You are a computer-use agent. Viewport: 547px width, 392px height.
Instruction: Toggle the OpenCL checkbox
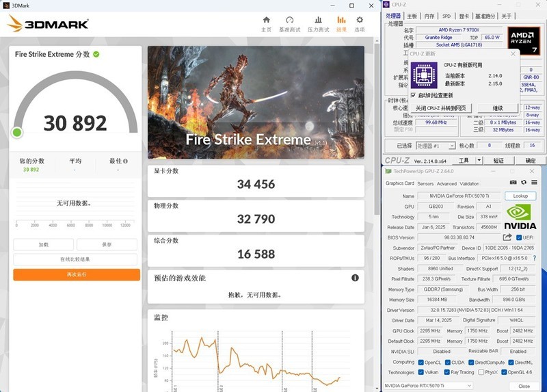(x=421, y=363)
